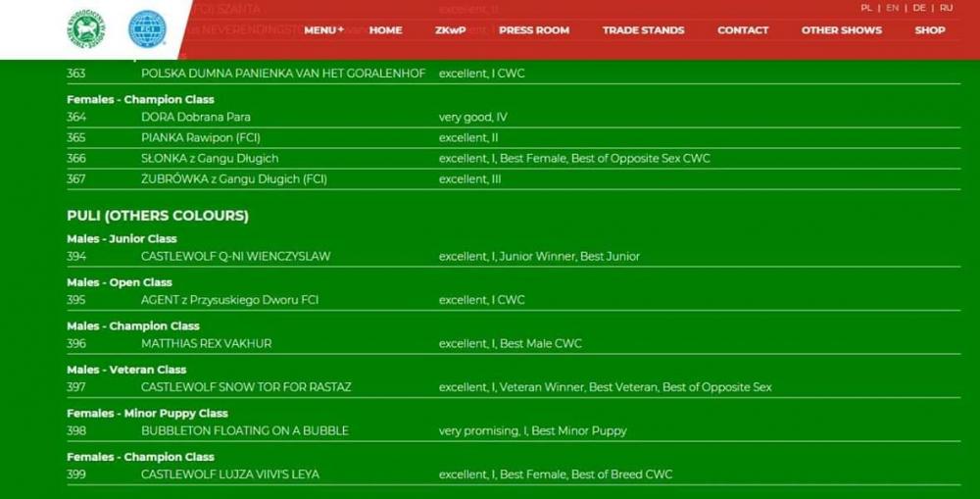Click catalogue number 396
The height and width of the screenshot is (499, 980).
click(x=76, y=343)
